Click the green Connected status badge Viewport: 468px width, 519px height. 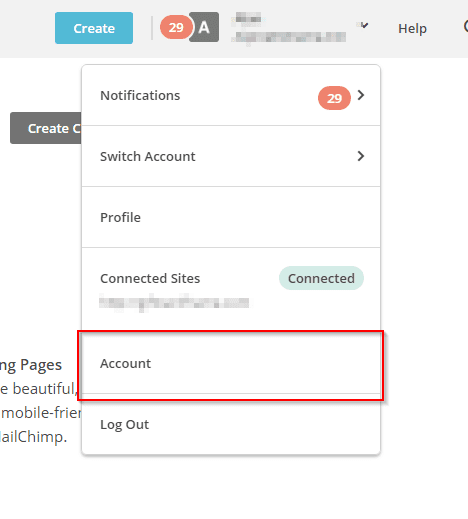coord(321,278)
